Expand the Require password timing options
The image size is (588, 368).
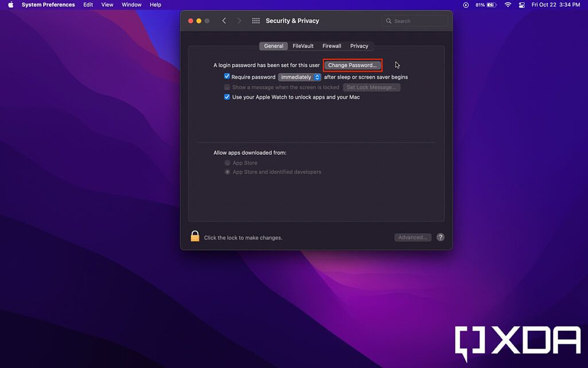318,76
